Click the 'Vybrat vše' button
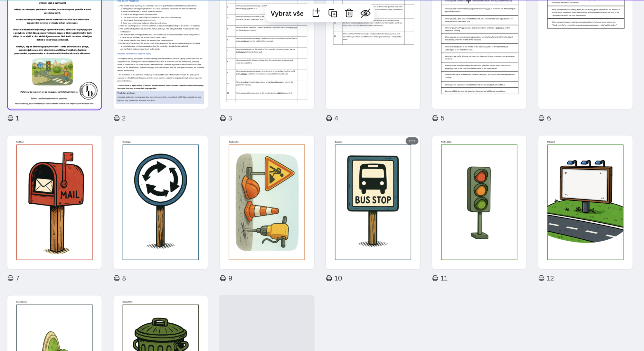Screen dimensions: 644x351 [x=287, y=14]
